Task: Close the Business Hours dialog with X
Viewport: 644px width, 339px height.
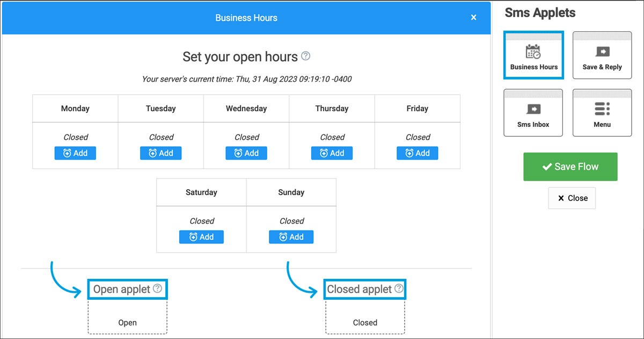Action: point(473,18)
